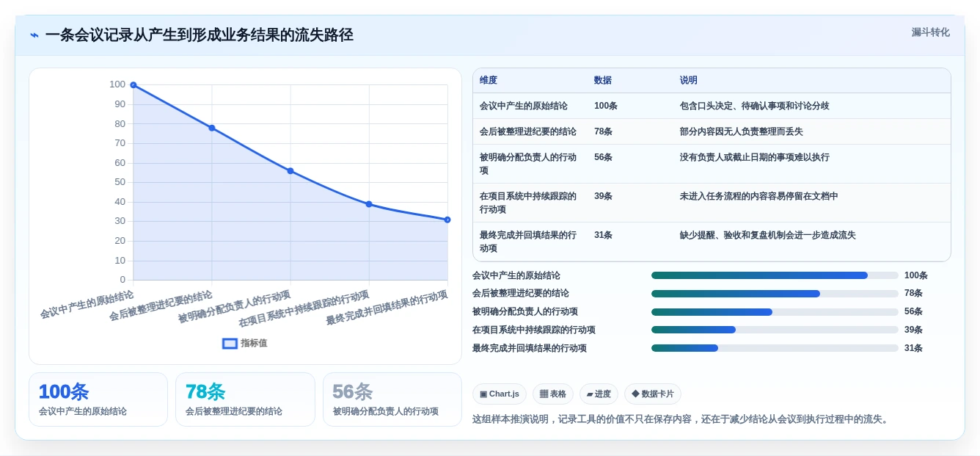Select the 进度 tag chip

click(599, 394)
